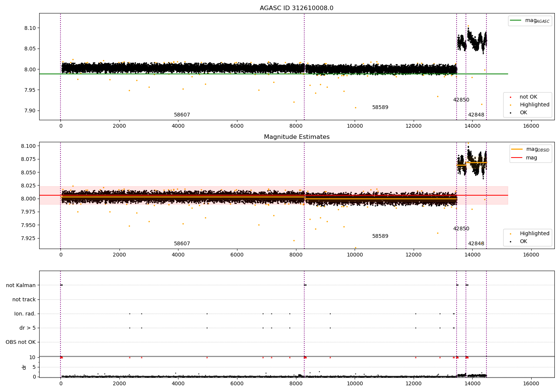Viewport: 560px width, 392px height.
Task: Click the green line key in the mag AGASC legend
Action: [516, 21]
